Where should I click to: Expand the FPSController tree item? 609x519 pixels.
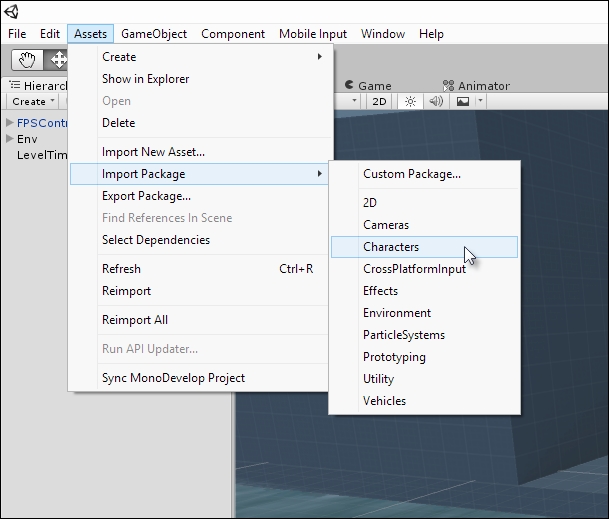(x=10, y=123)
